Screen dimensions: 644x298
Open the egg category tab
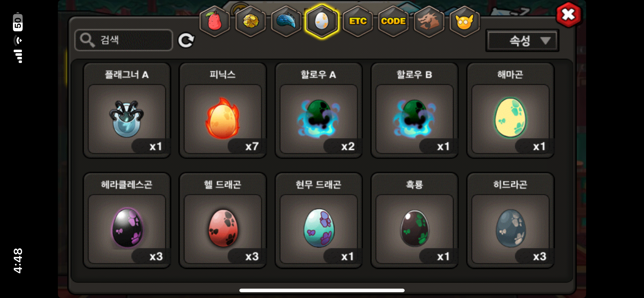click(x=322, y=22)
